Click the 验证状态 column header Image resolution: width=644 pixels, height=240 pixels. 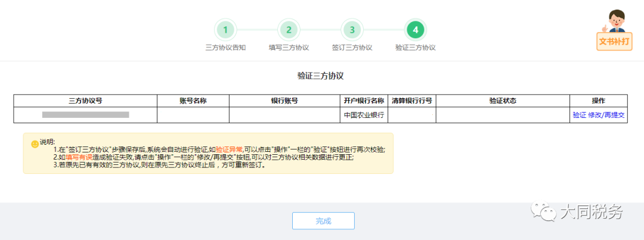(x=503, y=101)
